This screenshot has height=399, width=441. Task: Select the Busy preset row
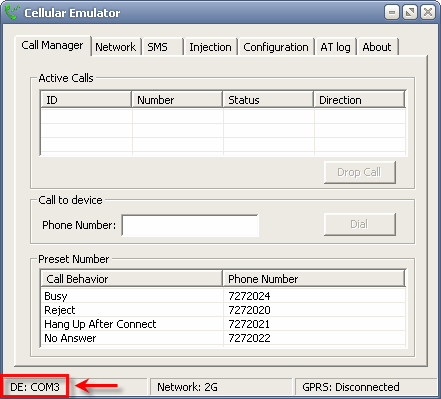point(223,296)
